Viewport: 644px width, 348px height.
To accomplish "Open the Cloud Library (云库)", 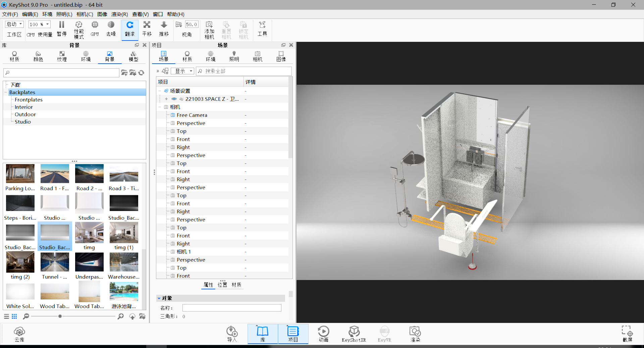I will coord(19,334).
